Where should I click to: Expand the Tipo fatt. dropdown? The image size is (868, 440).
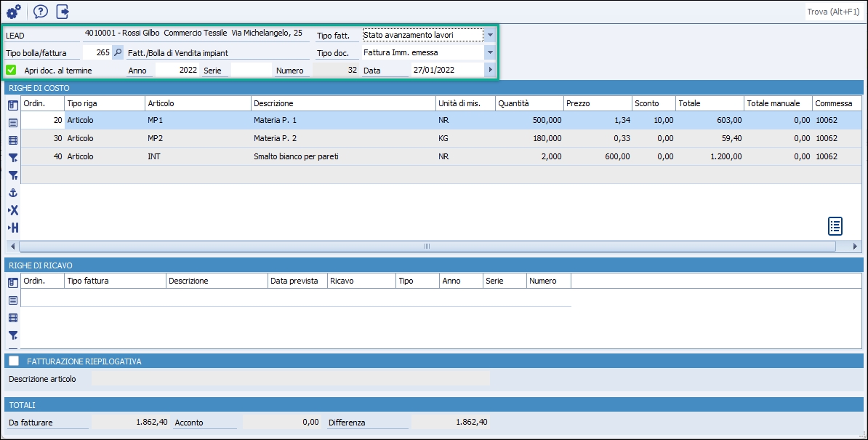pyautogui.click(x=490, y=36)
